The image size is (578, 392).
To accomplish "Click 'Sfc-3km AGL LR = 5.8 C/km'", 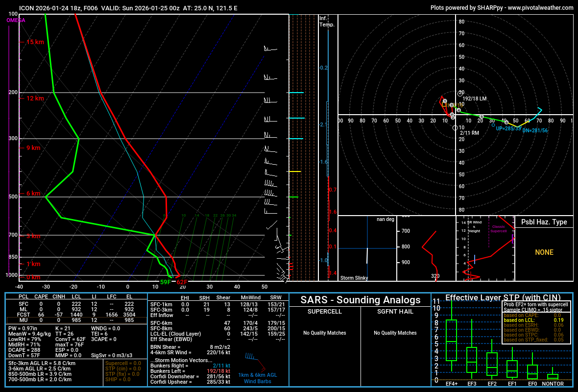I will coord(42,363).
